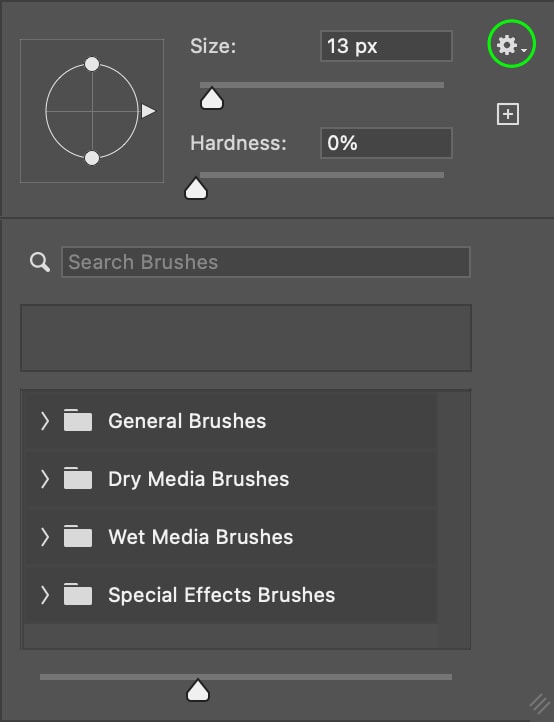This screenshot has height=722, width=554.
Task: Click the magnifier search icon
Action: [40, 262]
